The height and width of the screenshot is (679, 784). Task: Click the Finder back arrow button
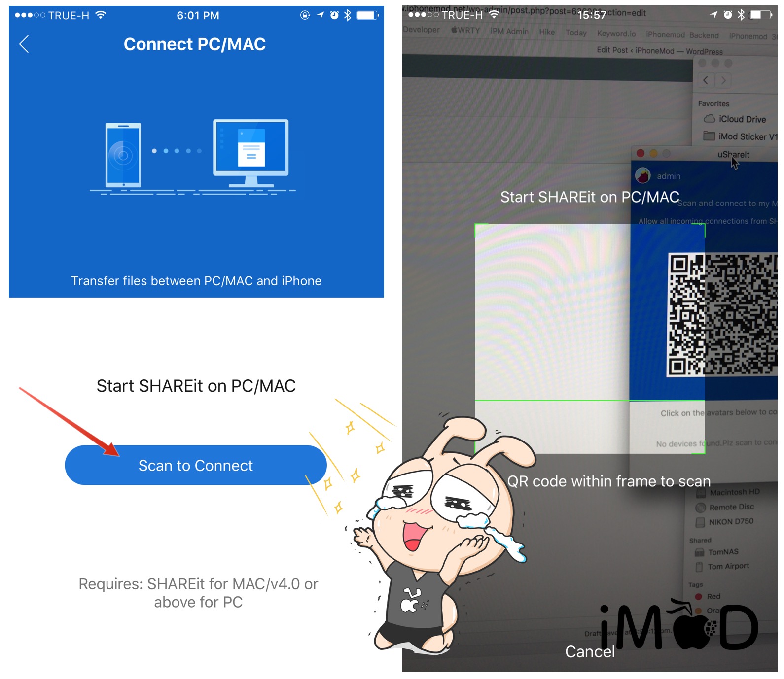tap(706, 80)
